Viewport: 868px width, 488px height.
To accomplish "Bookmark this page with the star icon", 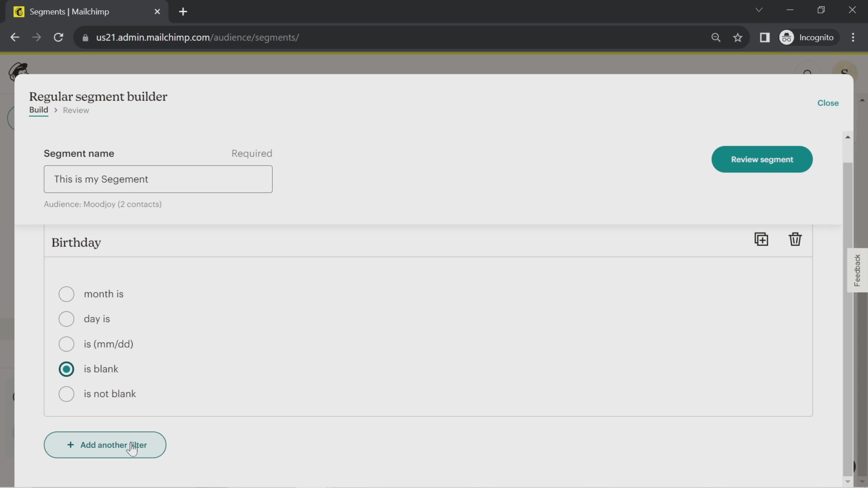I will coord(738,37).
